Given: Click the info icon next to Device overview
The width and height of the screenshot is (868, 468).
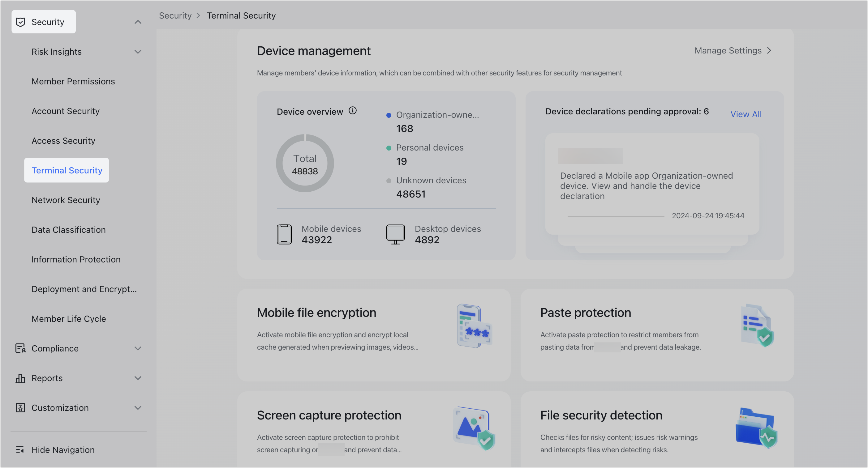Looking at the screenshot, I should 352,110.
